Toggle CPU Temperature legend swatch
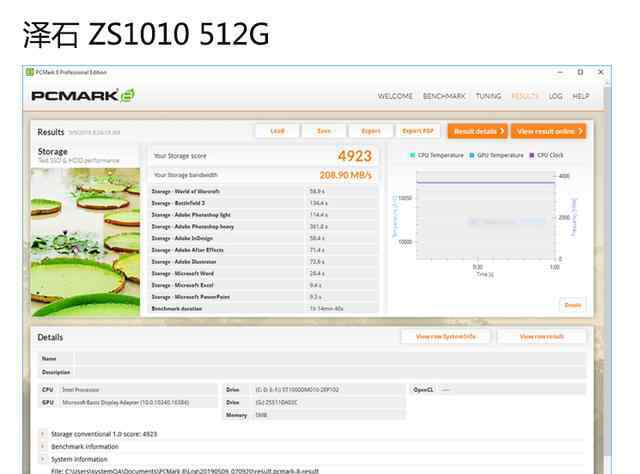Image resolution: width=640 pixels, height=474 pixels. pyautogui.click(x=412, y=155)
